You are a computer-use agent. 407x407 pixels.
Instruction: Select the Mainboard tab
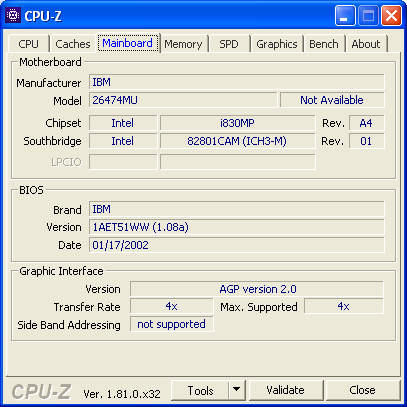click(128, 43)
